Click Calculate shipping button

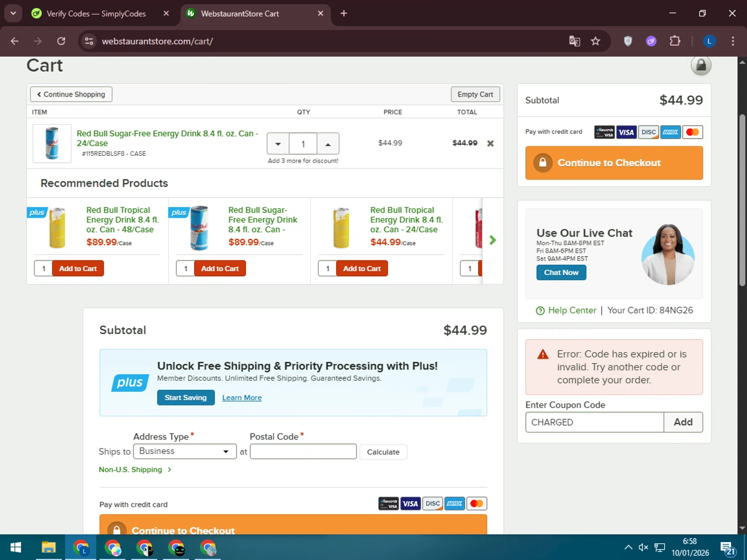click(383, 452)
